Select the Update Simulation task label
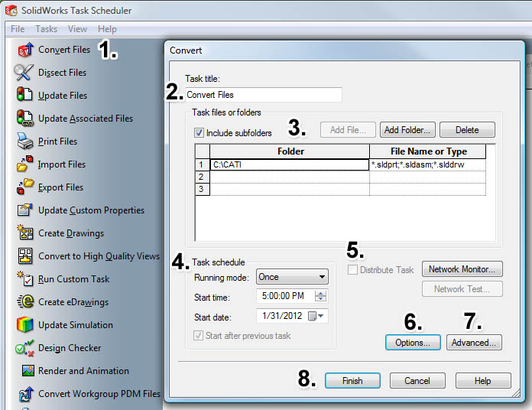532x410 pixels. point(76,325)
